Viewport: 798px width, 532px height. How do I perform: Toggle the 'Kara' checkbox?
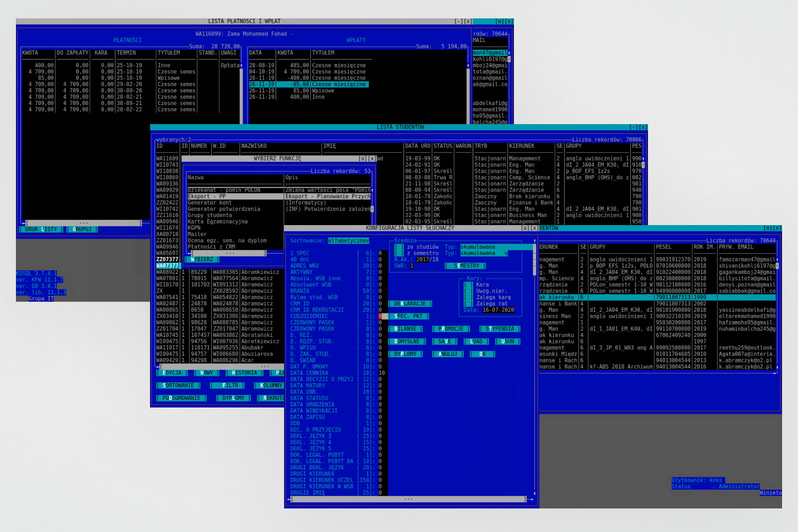[x=468, y=285]
